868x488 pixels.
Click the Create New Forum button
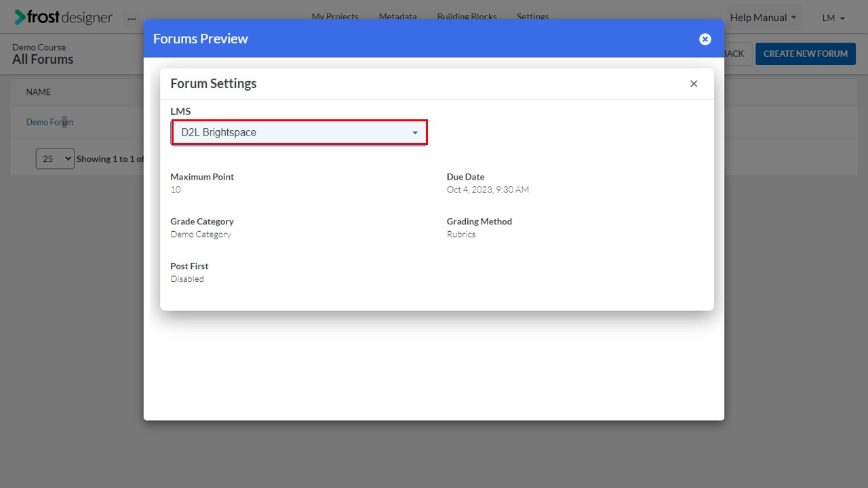click(x=806, y=54)
